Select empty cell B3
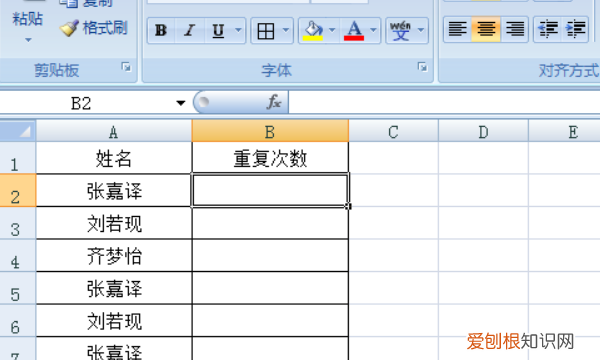Screen dimensions: 600x360 click(270, 223)
